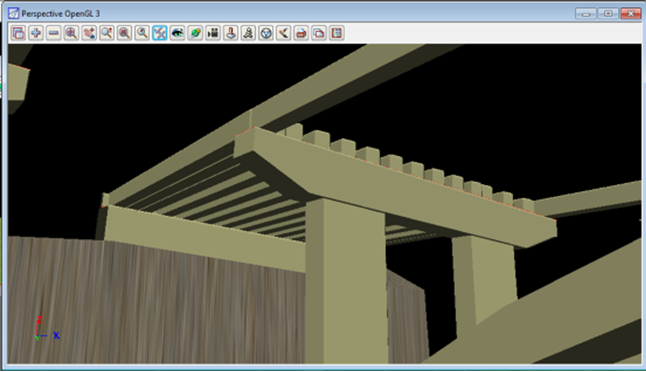Click the torch light icon
This screenshot has width=646, height=372.
(x=284, y=33)
